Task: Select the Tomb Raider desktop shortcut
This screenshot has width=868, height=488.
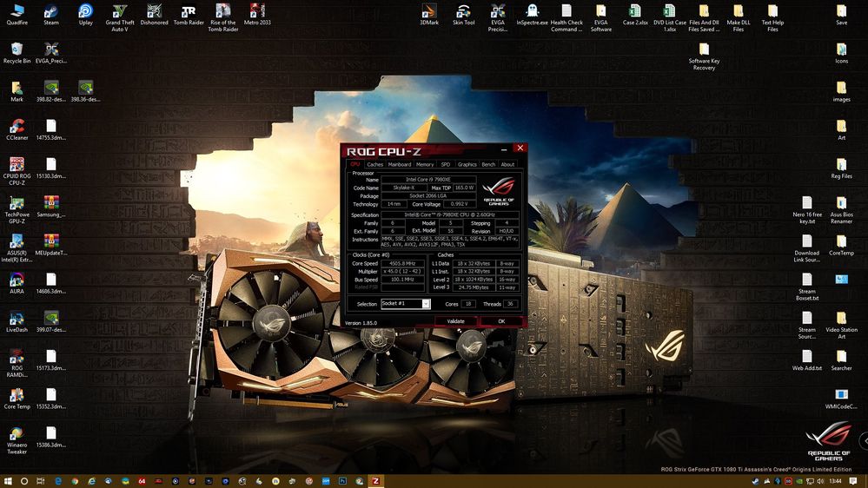Action: tap(189, 15)
